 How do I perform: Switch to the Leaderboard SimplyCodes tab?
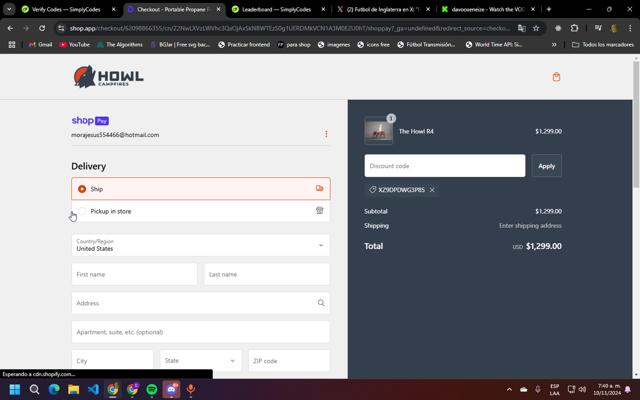pyautogui.click(x=277, y=9)
